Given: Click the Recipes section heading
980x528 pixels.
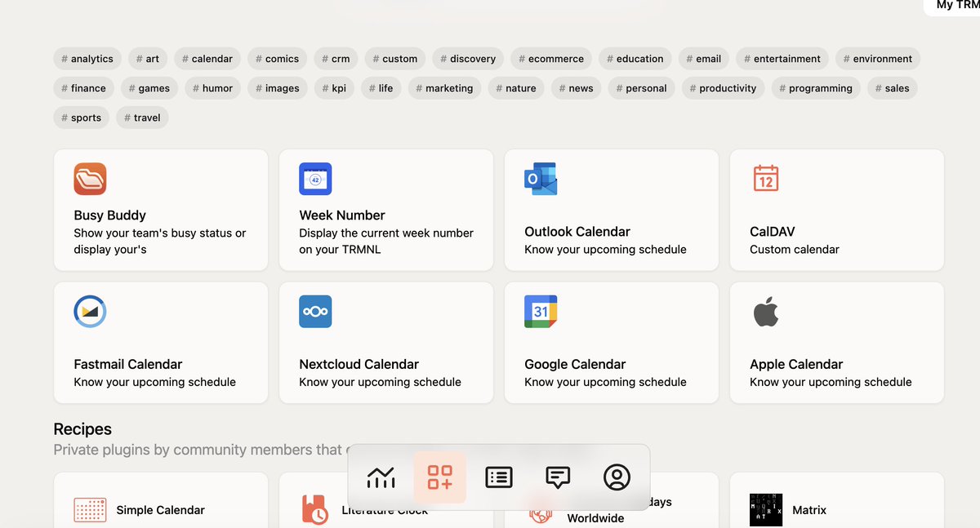Looking at the screenshot, I should click(82, 429).
